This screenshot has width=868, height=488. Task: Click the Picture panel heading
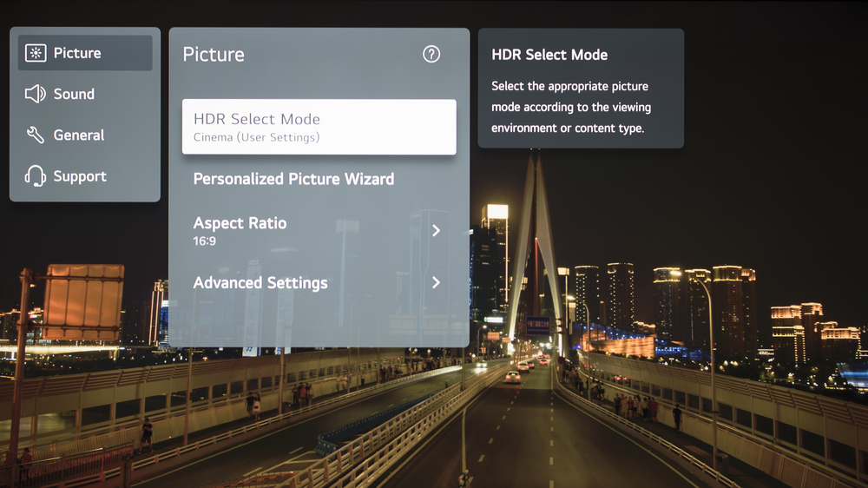[214, 55]
